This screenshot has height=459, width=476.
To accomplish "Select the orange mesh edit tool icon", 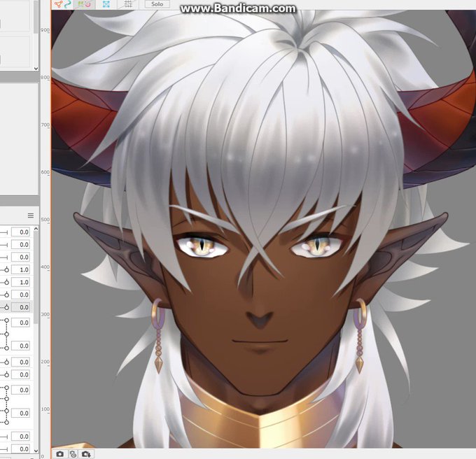I will tap(58, 4).
